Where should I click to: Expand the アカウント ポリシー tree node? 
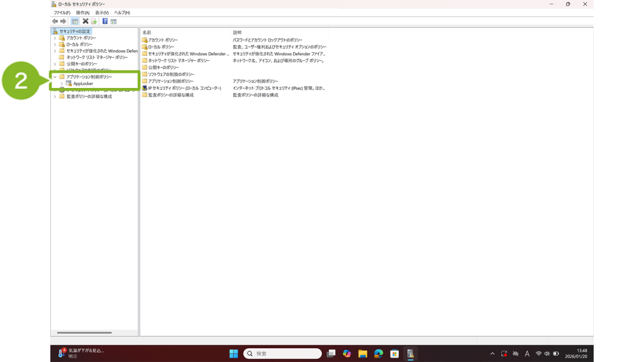(55, 38)
